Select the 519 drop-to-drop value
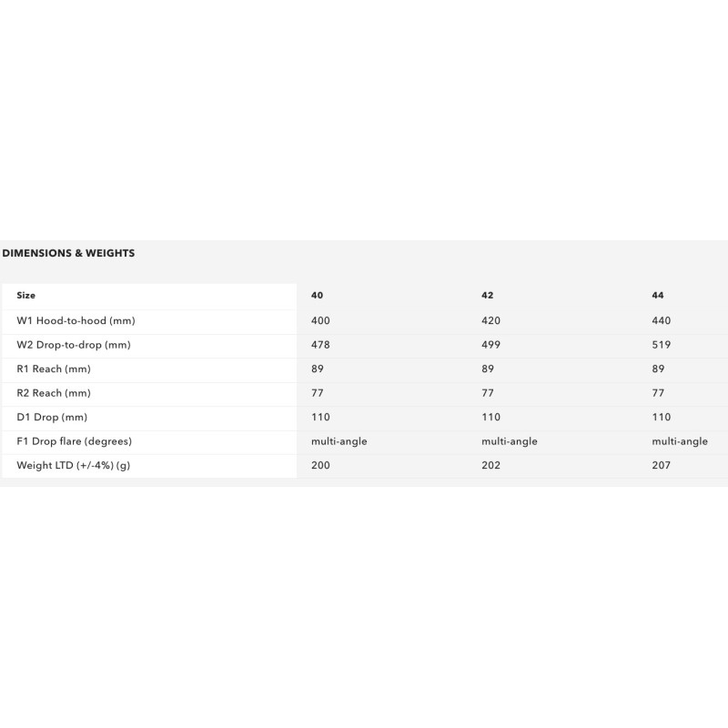728x728 pixels. (x=662, y=345)
